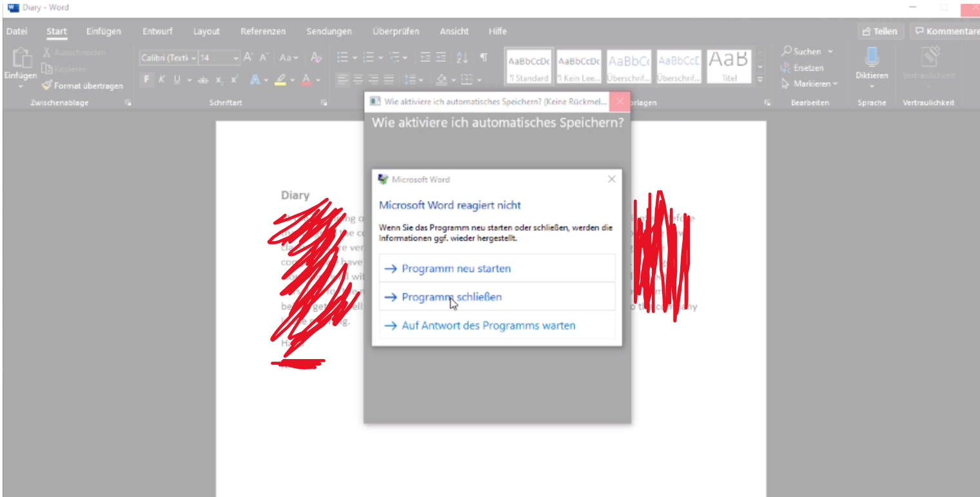Increase font size with the larger A icon
Viewport: 980px width, 497px height.
coord(248,58)
